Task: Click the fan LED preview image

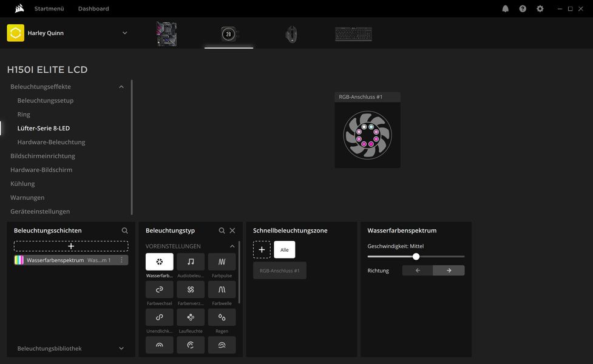Action: coord(368,135)
